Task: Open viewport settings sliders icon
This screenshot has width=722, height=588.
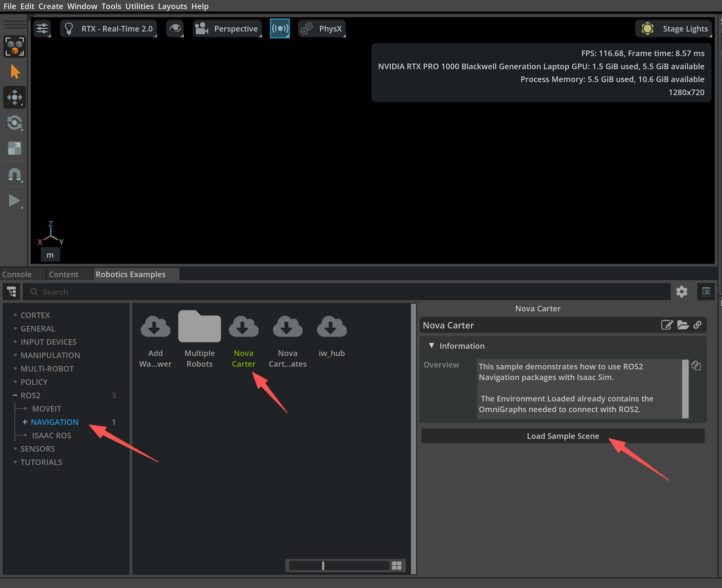Action: (42, 29)
